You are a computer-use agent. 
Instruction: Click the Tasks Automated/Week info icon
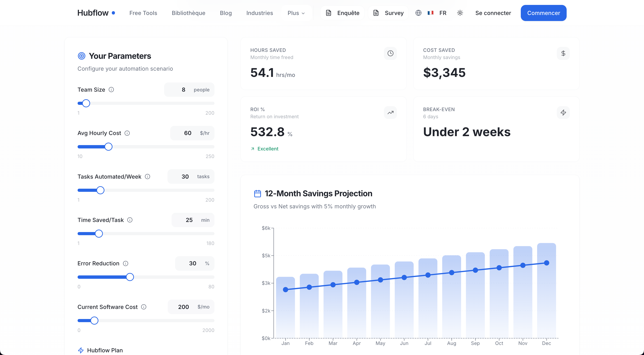pyautogui.click(x=148, y=177)
